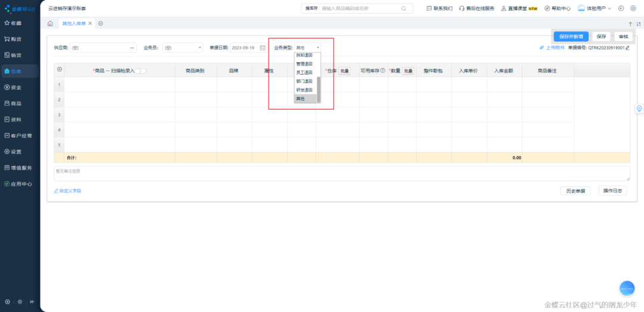Click the 暂无备注信息 remarks box

pos(342,174)
